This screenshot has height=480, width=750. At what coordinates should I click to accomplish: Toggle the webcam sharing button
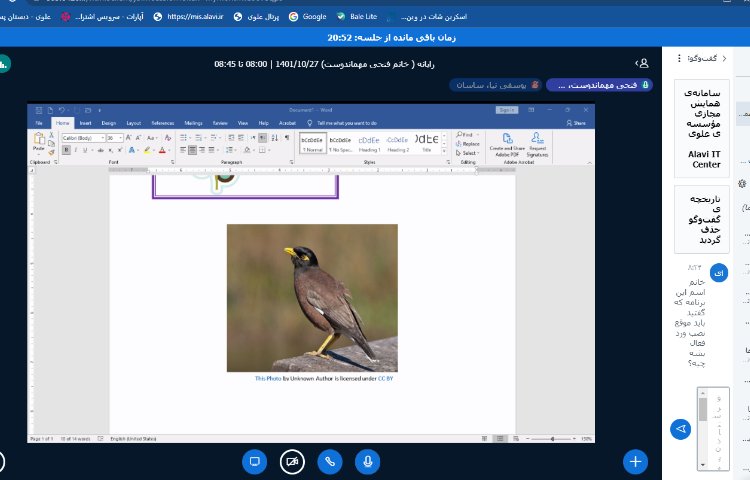(292, 461)
